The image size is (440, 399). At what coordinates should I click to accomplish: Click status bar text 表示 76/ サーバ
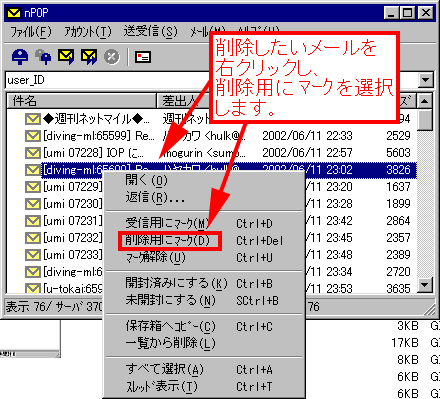(x=45, y=307)
